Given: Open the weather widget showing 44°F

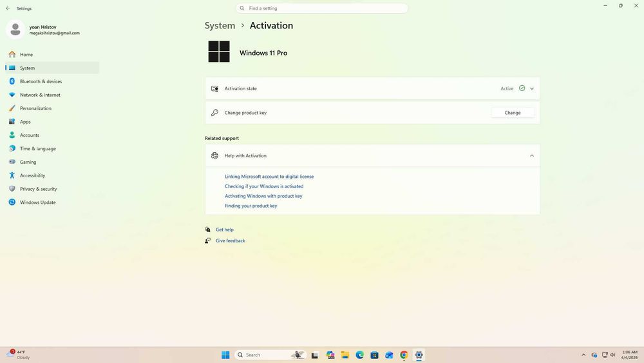Looking at the screenshot, I should pos(19,355).
